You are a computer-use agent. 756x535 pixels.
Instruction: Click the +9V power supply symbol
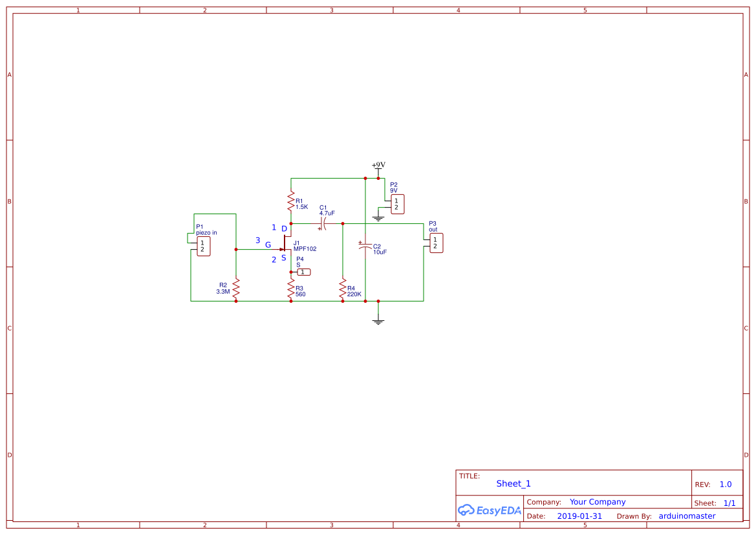(x=378, y=167)
